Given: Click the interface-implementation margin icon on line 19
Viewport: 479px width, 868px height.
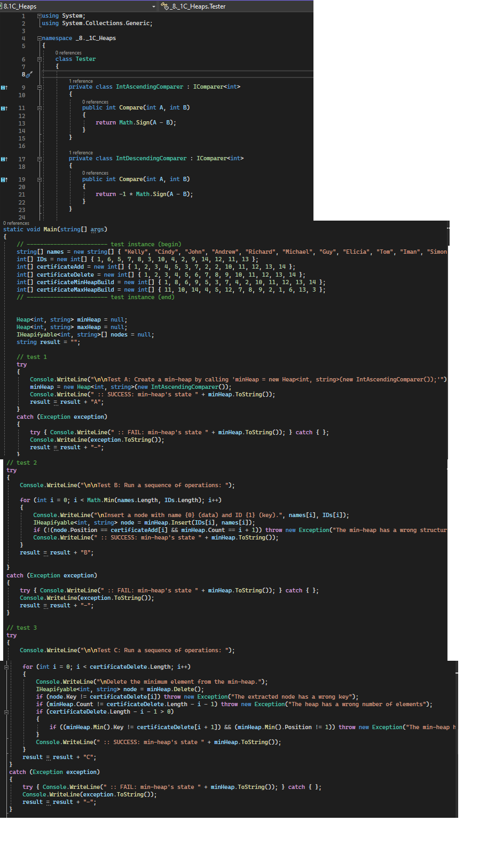Looking at the screenshot, I should pyautogui.click(x=4, y=179).
